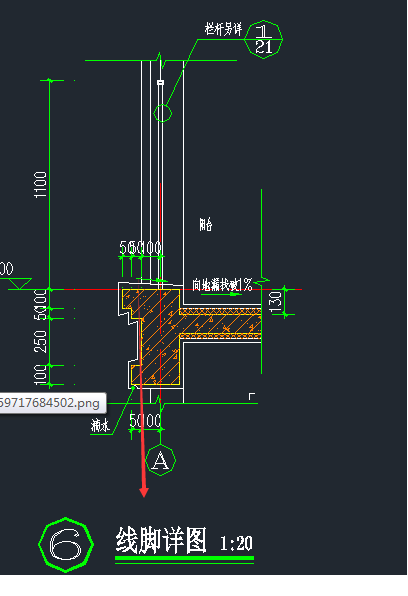The height and width of the screenshot is (596, 408).
Task: Select the 滴水 leader label
Action: click(100, 426)
